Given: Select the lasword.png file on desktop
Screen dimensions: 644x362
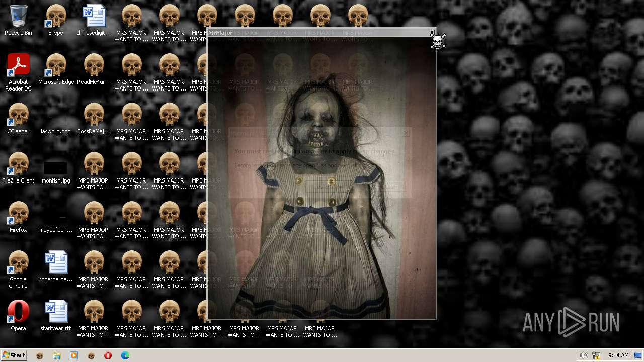Looking at the screenshot, I should pos(56,123).
